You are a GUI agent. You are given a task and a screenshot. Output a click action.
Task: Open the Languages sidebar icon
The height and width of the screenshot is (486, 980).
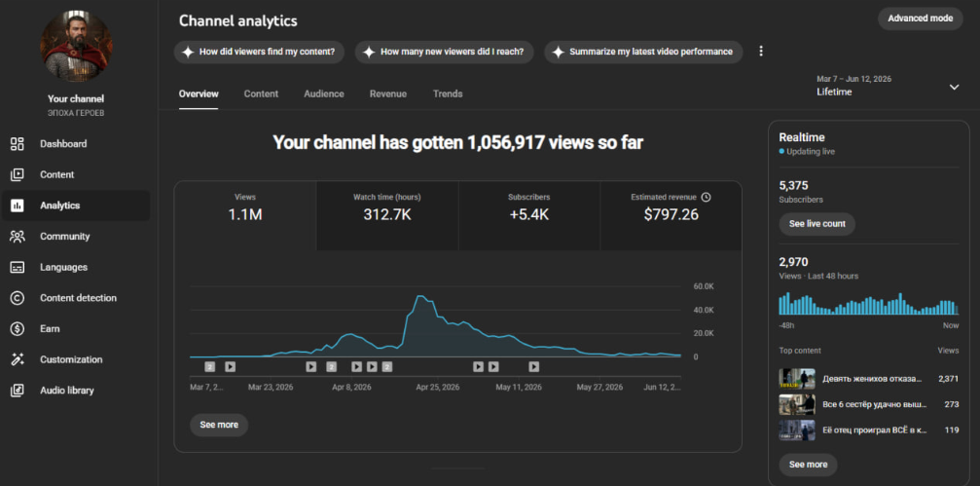(17, 267)
